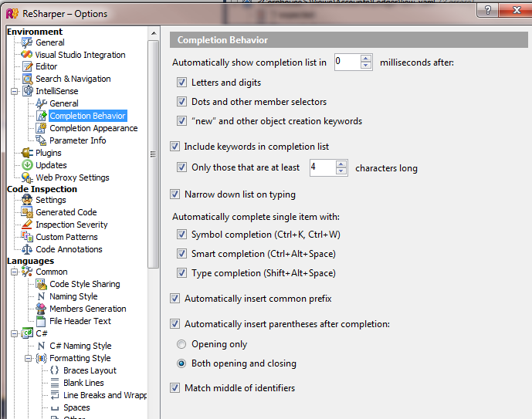532x419 pixels.
Task: Click the Braces Layout icon
Action: tap(55, 370)
